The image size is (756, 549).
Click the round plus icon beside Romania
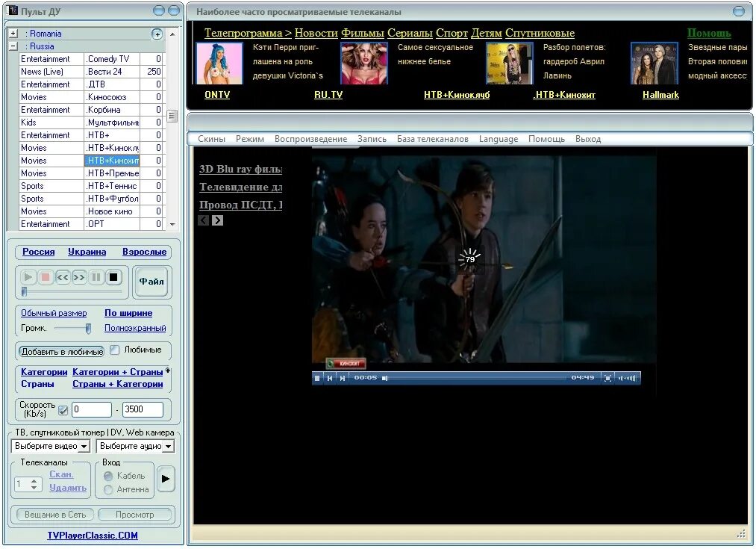(157, 34)
